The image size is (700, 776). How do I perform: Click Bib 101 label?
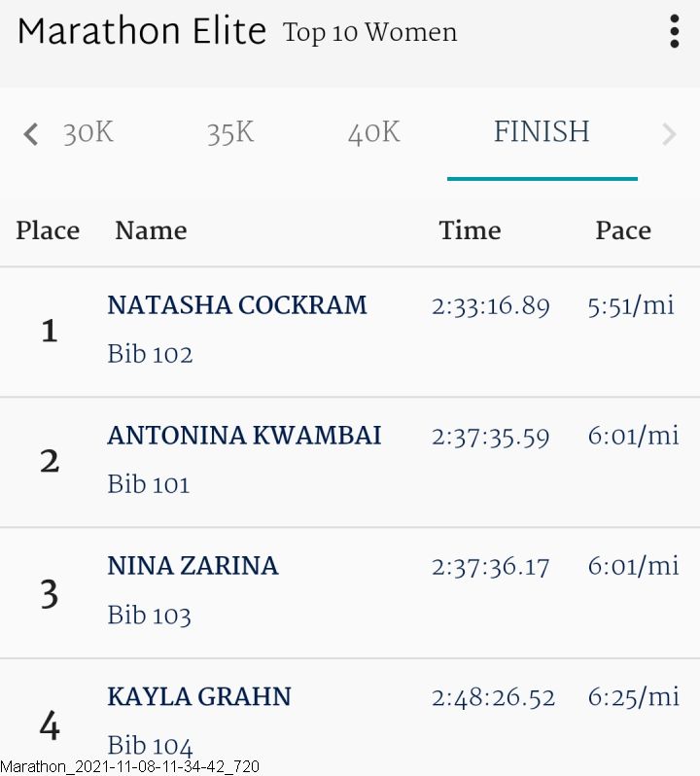coord(149,484)
